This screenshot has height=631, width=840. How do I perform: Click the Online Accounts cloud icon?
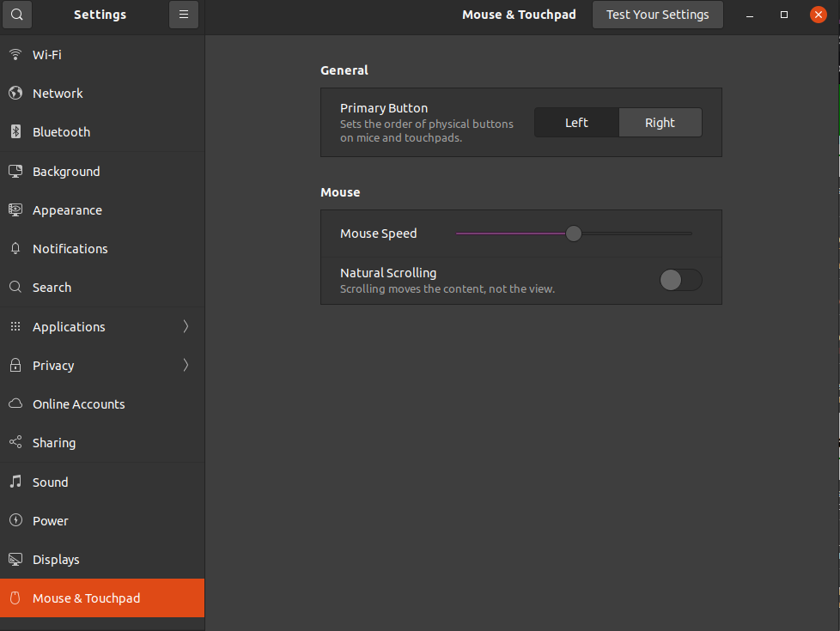(x=15, y=403)
